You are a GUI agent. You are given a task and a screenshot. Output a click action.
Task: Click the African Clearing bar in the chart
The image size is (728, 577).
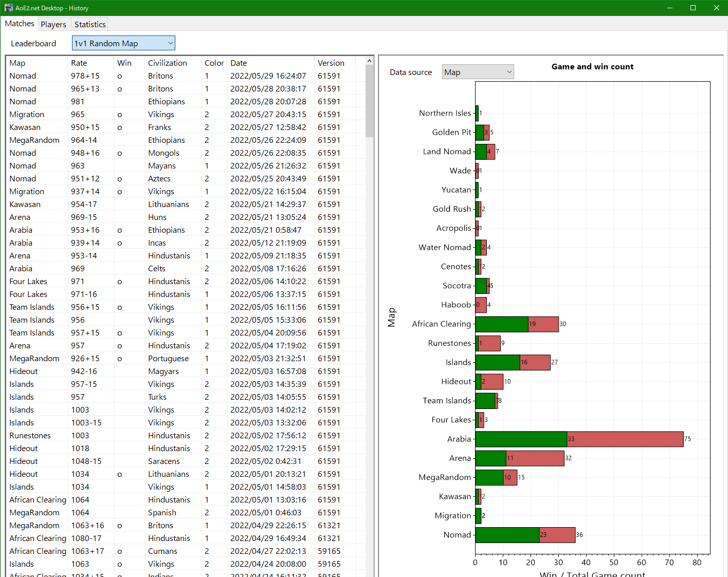pos(514,324)
